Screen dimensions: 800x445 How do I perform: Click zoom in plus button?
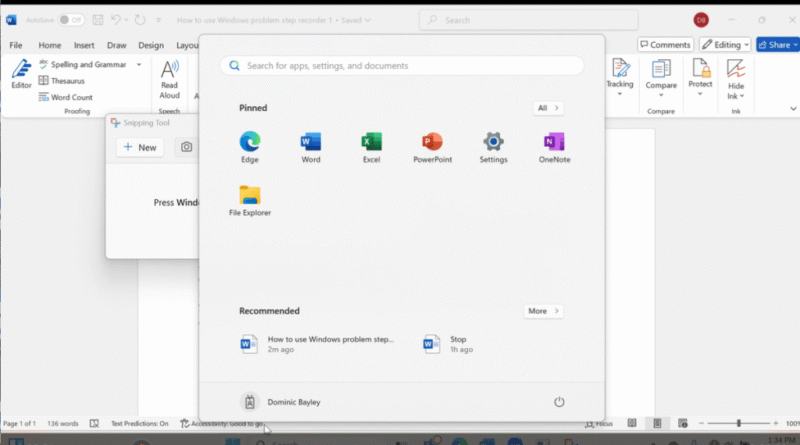[x=776, y=424]
